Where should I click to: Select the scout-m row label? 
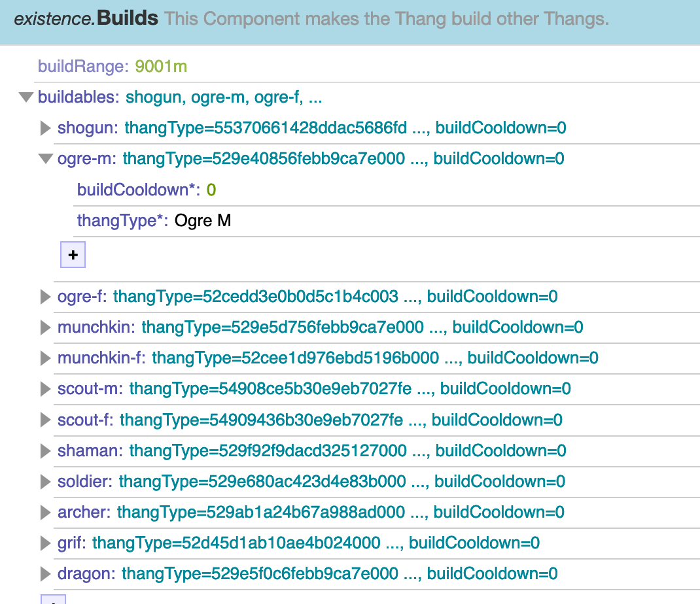(x=90, y=389)
